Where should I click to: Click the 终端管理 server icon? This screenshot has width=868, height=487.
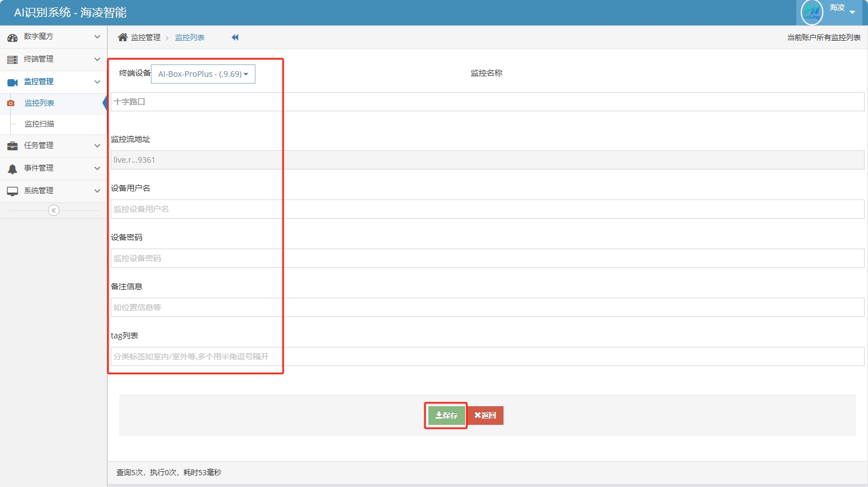click(x=12, y=59)
